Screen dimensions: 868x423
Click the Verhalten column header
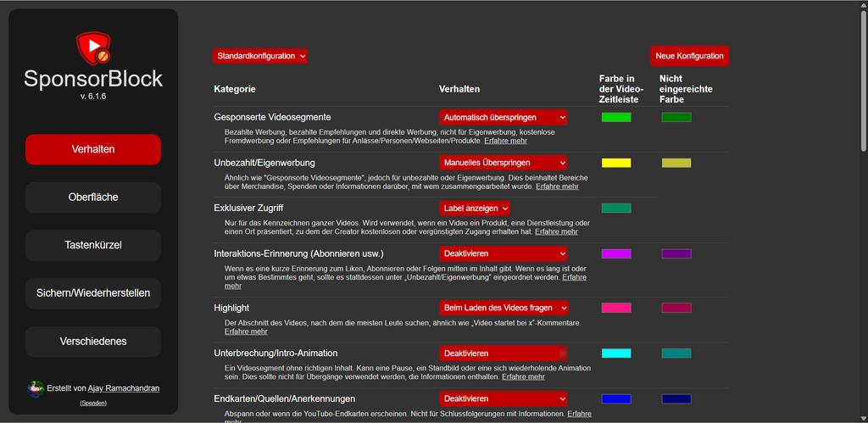(x=459, y=89)
